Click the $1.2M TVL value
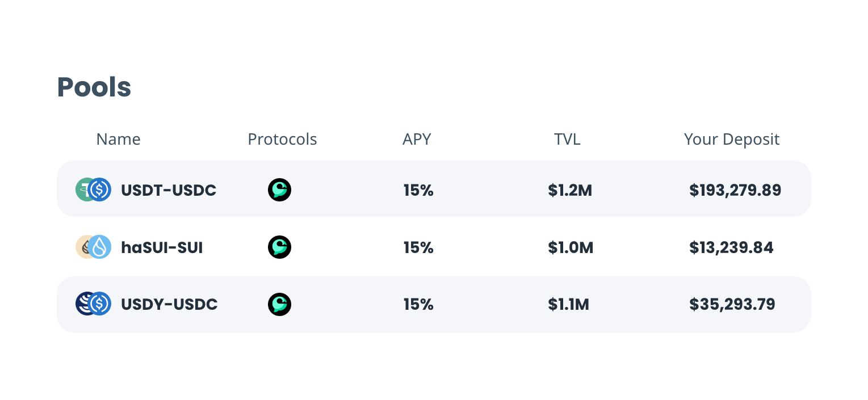Viewport: 868px width, 400px height. [570, 190]
